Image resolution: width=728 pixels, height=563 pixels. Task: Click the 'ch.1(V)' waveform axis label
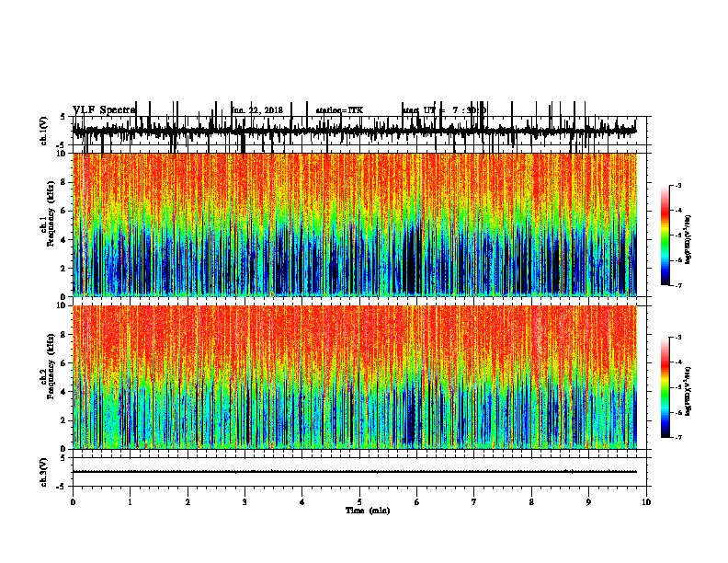44,131
